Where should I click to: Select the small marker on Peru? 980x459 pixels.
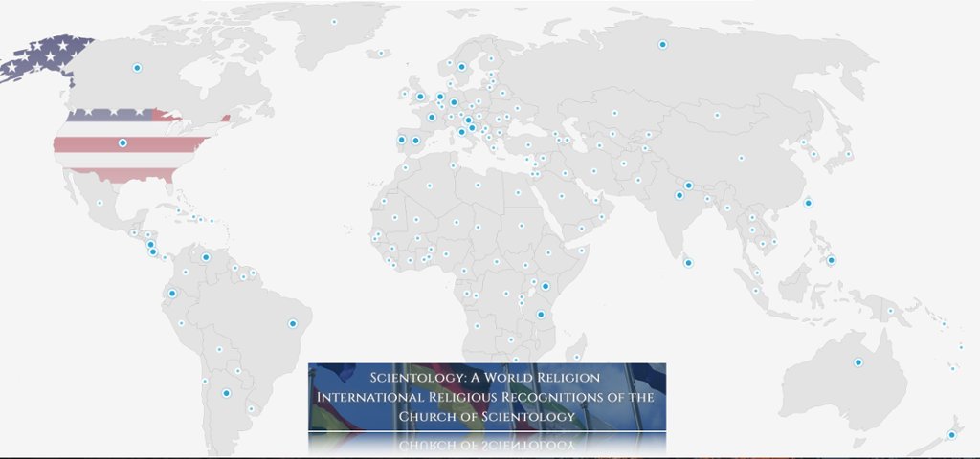(x=181, y=323)
